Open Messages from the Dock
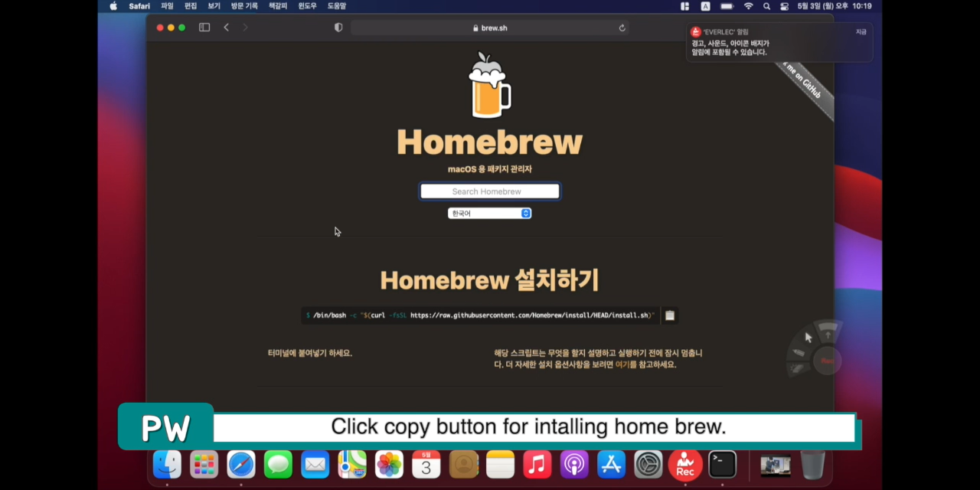This screenshot has height=490, width=980. point(278,464)
